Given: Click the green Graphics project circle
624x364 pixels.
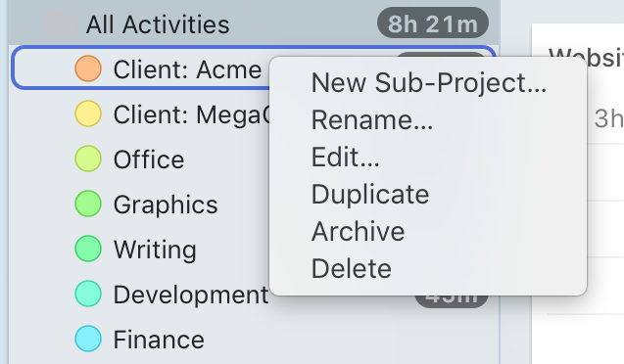Looking at the screenshot, I should pyautogui.click(x=88, y=204).
